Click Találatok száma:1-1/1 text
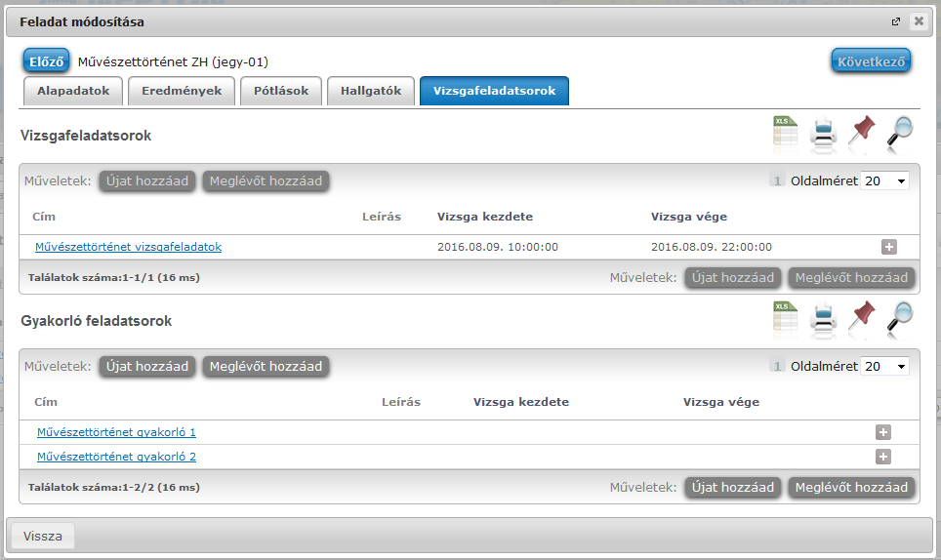The image size is (941, 560). coord(114,278)
